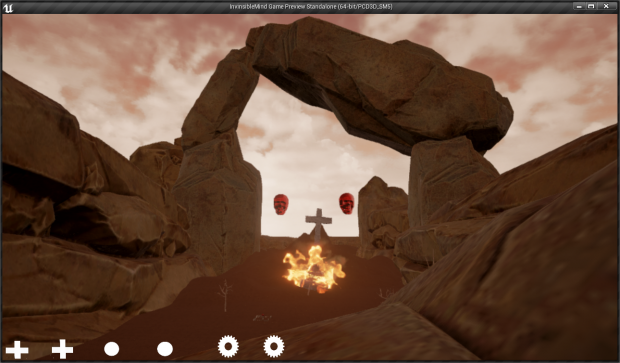This screenshot has width=620, height=363.
Task: Click the leftmost plus icon in HUD
Action: 17,350
